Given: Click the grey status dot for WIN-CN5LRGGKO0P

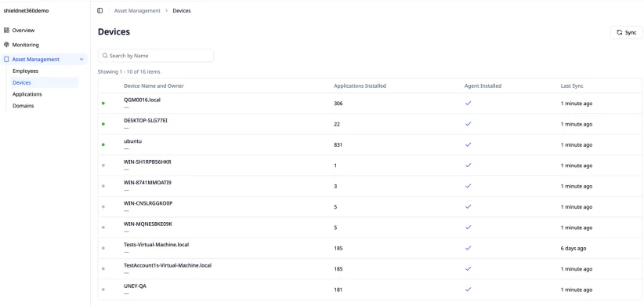Looking at the screenshot, I should (x=103, y=207).
